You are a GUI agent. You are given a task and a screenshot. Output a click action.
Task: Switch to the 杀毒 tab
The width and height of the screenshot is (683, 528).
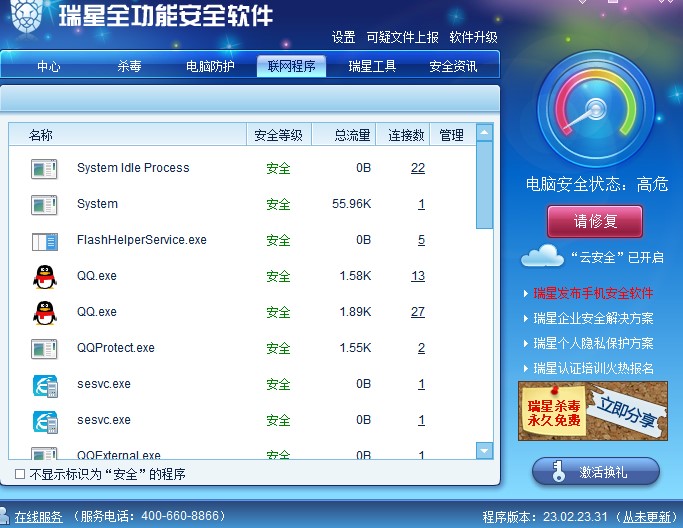click(129, 67)
